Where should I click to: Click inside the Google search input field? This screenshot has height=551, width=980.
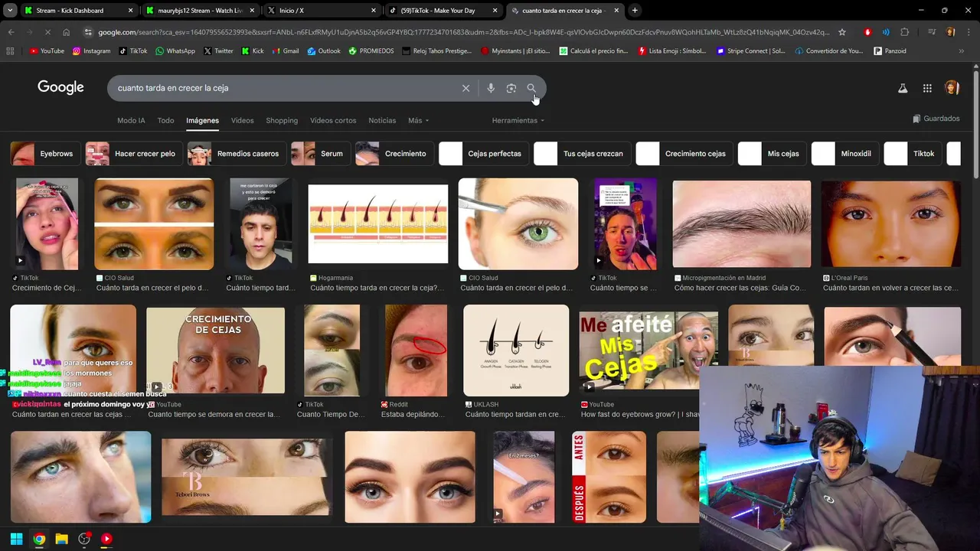(283, 88)
